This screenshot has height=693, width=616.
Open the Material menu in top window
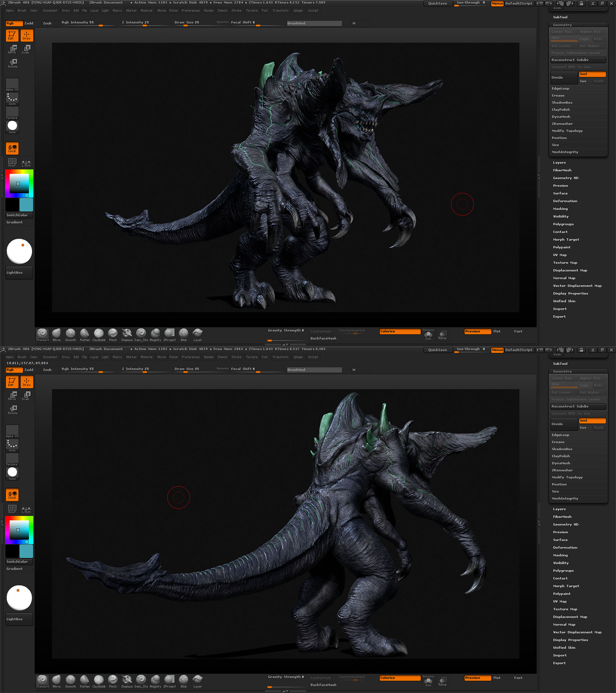coord(146,11)
